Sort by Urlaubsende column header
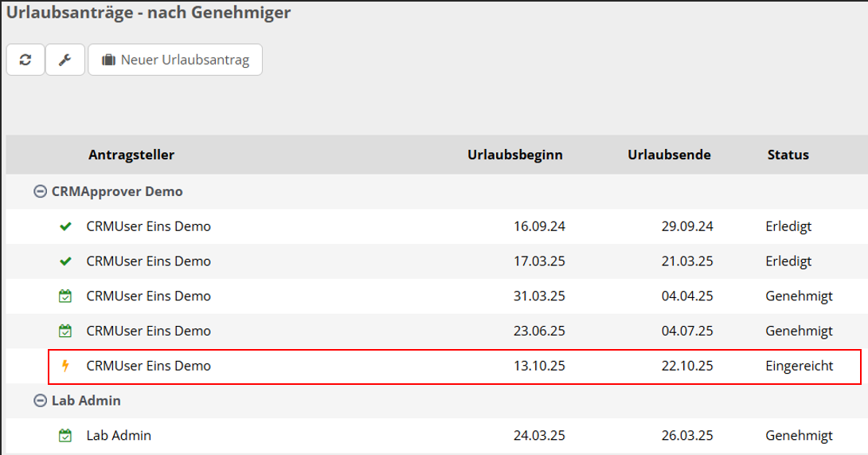The height and width of the screenshot is (455, 868). [669, 155]
